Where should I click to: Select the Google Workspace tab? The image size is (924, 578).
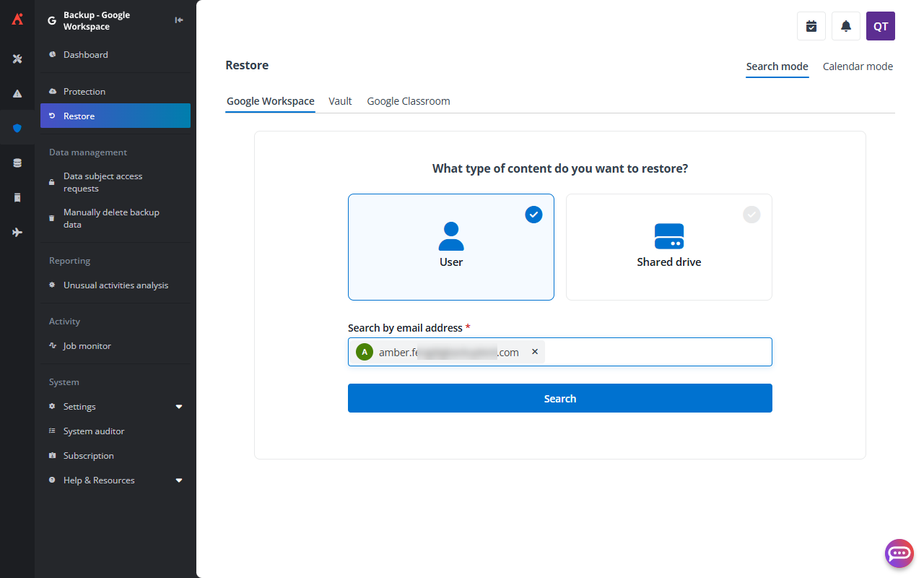[x=271, y=101]
